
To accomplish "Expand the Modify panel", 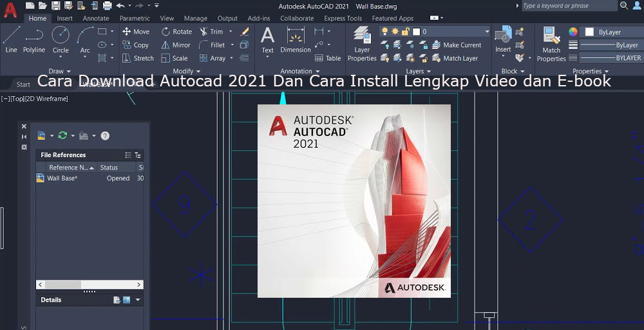I will [x=187, y=71].
